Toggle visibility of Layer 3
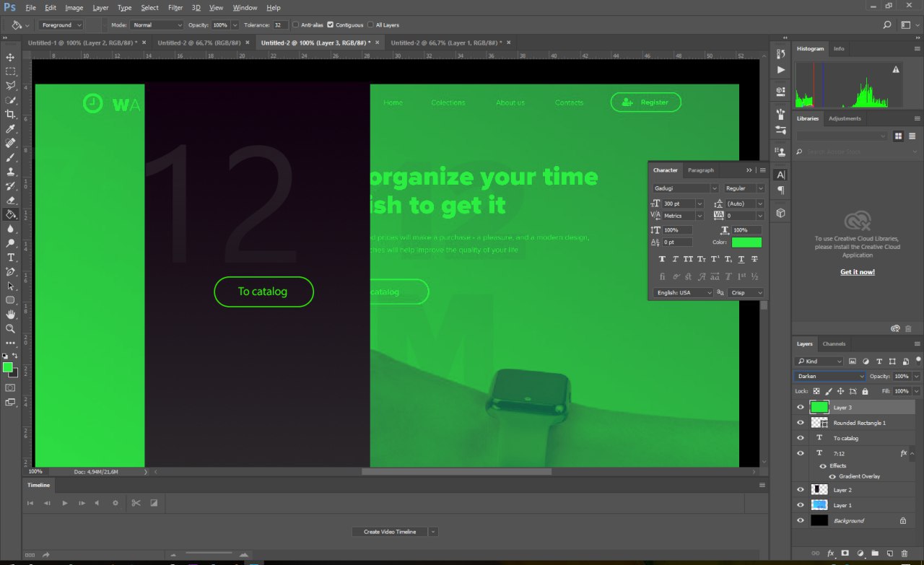 [x=800, y=408]
